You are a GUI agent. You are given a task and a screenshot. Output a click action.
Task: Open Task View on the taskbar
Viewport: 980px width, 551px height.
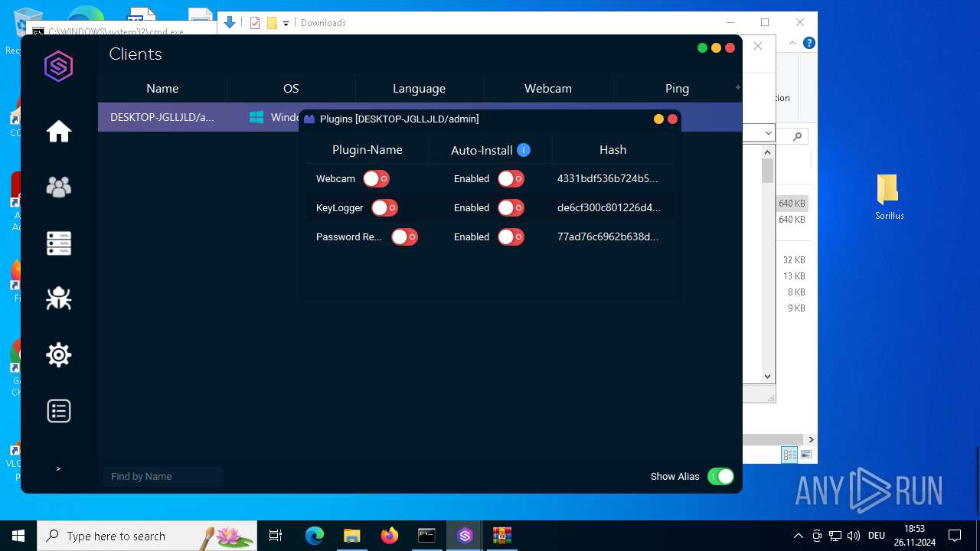coord(276,536)
